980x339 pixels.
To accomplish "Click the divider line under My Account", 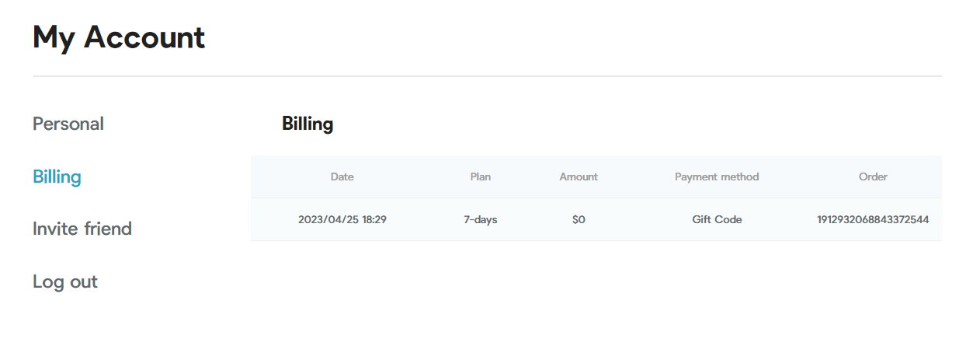I will pos(487,76).
